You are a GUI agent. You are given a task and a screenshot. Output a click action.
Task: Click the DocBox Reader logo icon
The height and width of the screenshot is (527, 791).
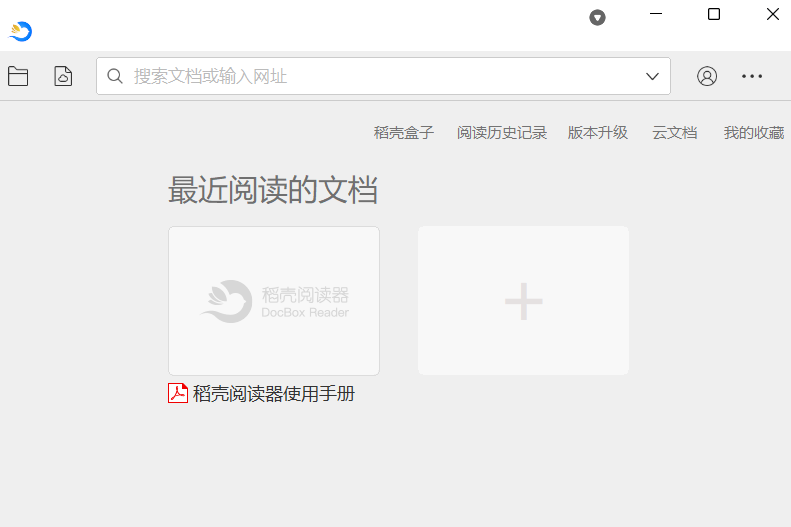pyautogui.click(x=20, y=31)
